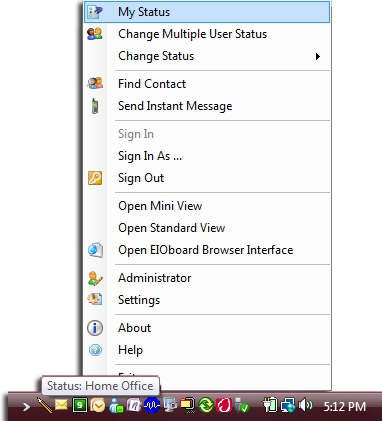The height and width of the screenshot is (421, 382).
Task: Click the Administrator user-with-pencil icon
Action: point(95,278)
